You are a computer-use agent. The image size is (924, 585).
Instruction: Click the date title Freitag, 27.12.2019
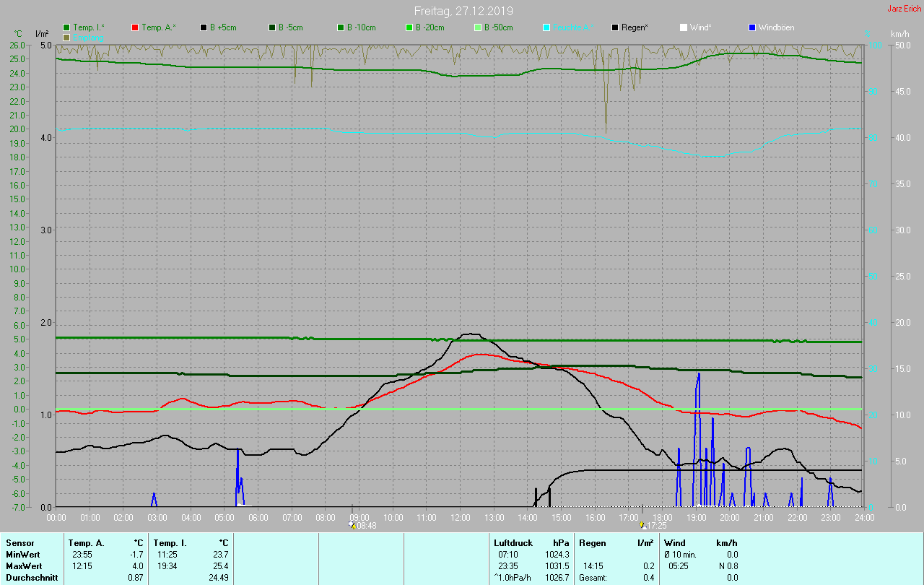(x=463, y=11)
